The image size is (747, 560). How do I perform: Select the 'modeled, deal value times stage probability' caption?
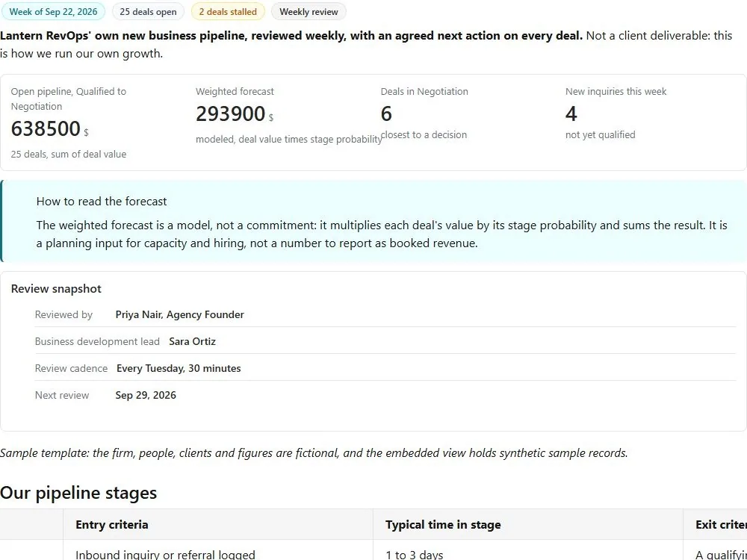tap(288, 140)
